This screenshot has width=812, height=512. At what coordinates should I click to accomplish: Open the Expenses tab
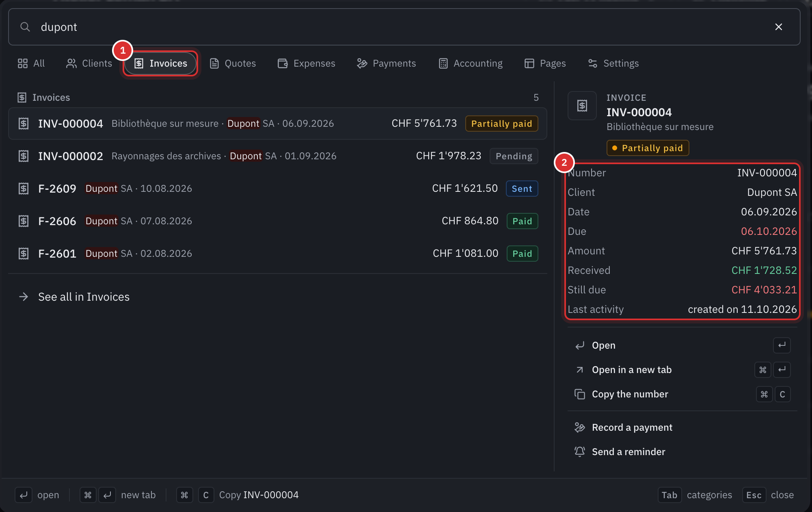point(307,63)
